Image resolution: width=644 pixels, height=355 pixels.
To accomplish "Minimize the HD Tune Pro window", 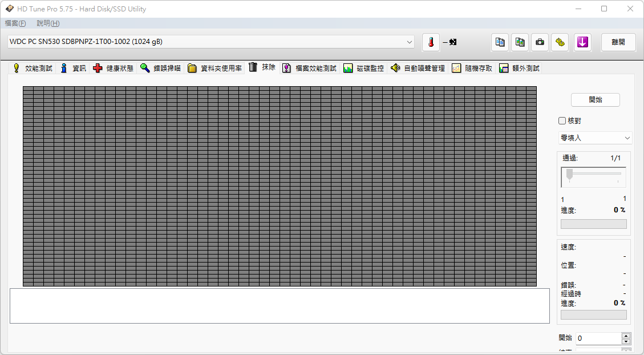I will click(578, 9).
